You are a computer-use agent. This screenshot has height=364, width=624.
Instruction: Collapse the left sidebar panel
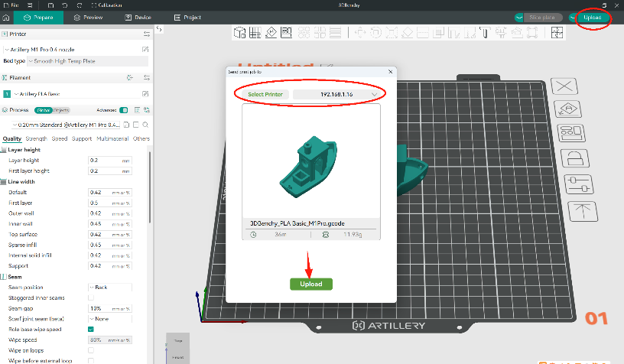[x=159, y=28]
